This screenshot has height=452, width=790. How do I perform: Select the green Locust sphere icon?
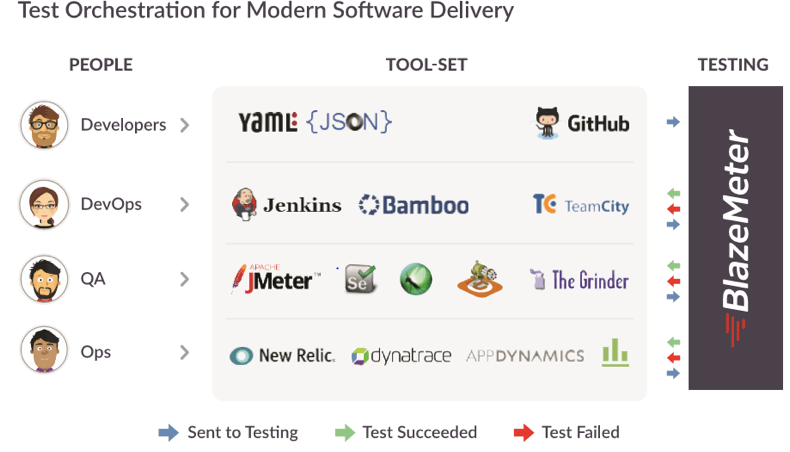(x=416, y=279)
